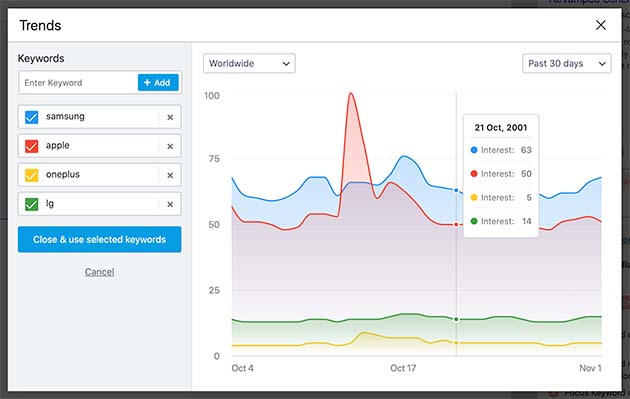The width and height of the screenshot is (630, 399).
Task: Remove the lg keyword with its x icon
Action: (170, 204)
